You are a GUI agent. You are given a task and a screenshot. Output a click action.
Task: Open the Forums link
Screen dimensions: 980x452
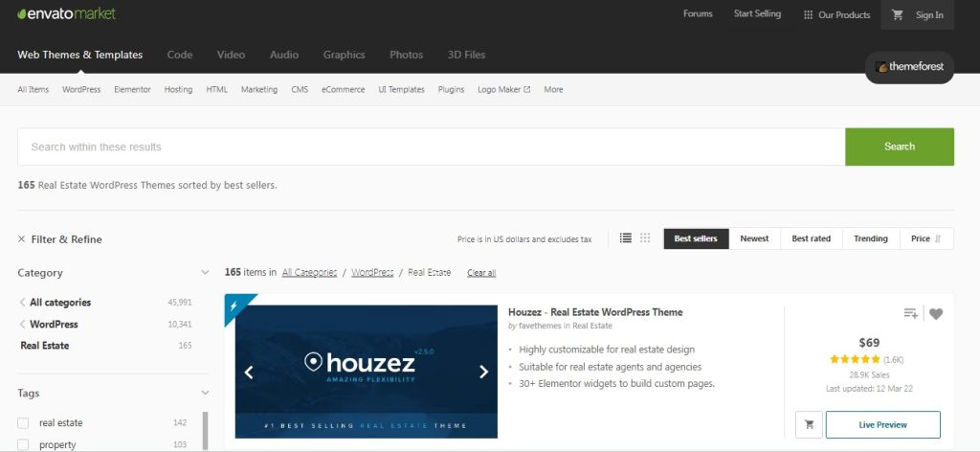click(x=698, y=13)
